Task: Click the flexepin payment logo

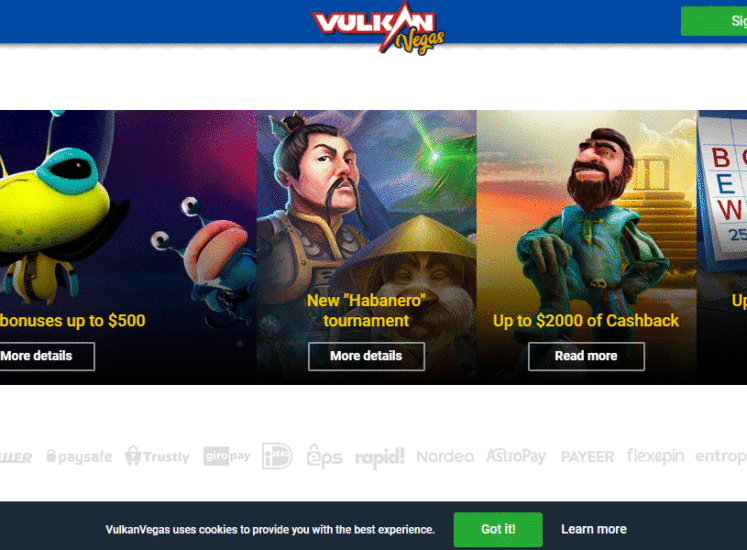Action: coord(656,456)
